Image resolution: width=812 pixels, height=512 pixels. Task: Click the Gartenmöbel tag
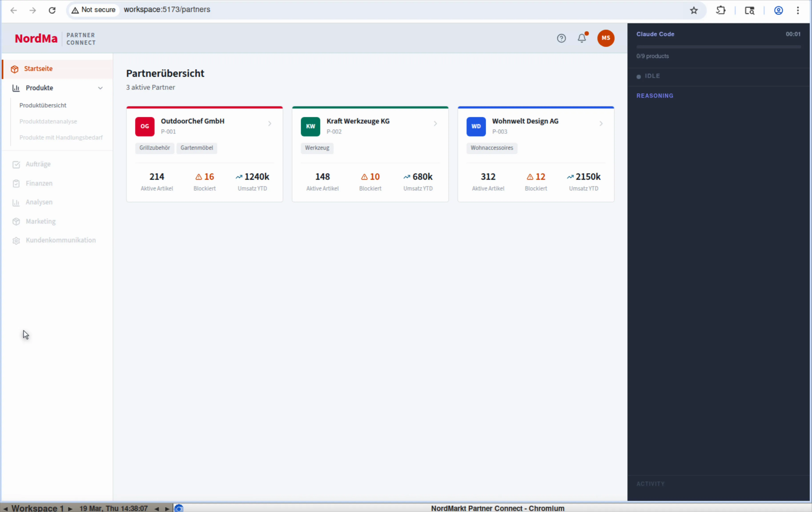[x=197, y=148]
